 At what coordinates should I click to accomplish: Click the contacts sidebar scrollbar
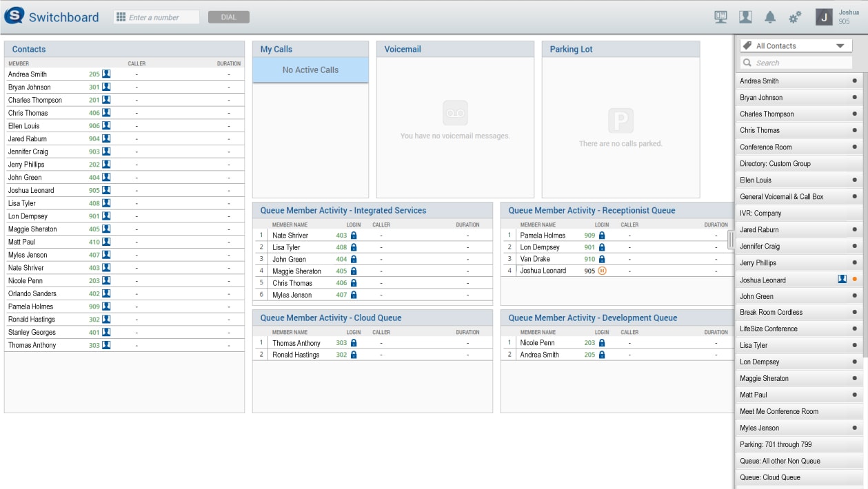[865, 207]
